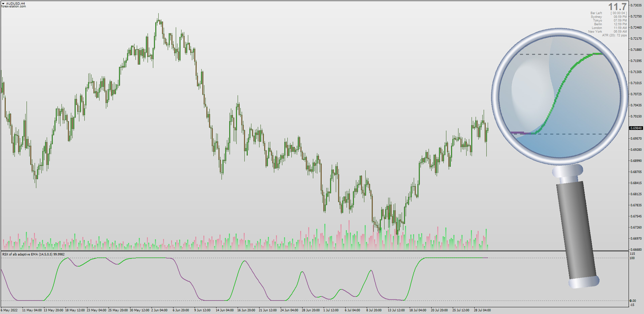Click the 0.71880 price axis label
Screen dimensions: 644x314
[636, 50]
